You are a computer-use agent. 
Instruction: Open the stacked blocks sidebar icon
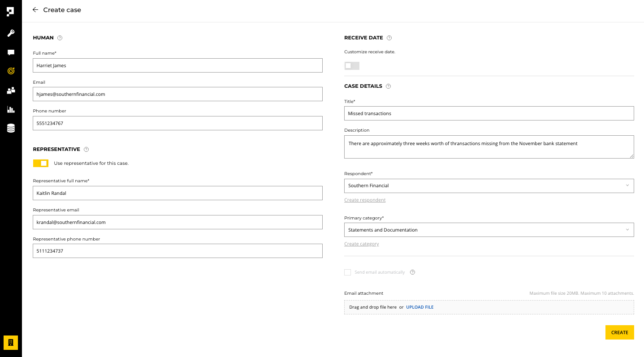tap(11, 90)
